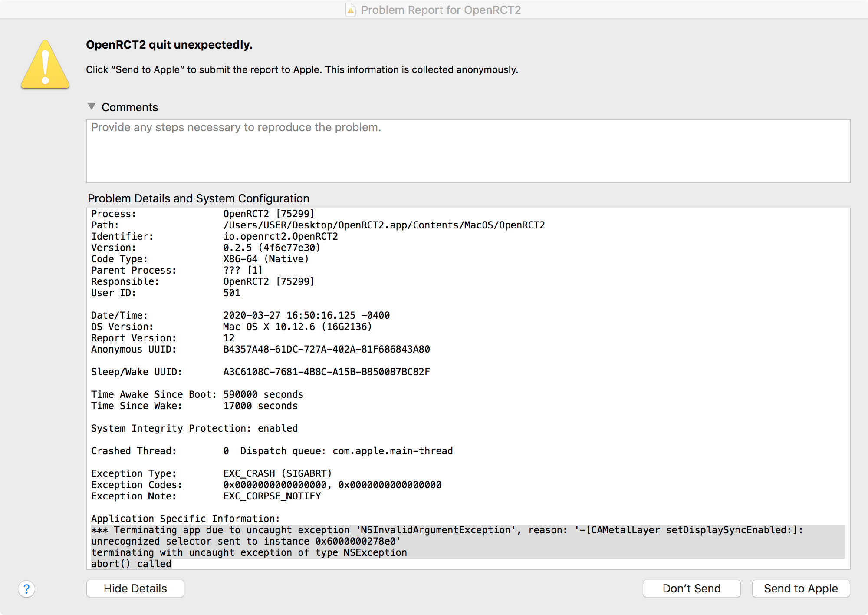Viewport: 868px width, 615px height.
Task: Click the window title Problem Report text
Action: 441,10
